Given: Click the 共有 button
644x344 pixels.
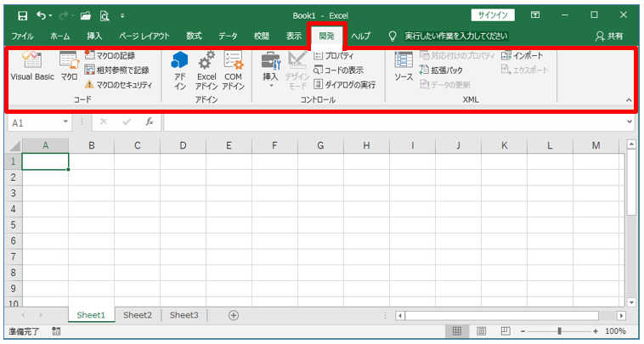Looking at the screenshot, I should point(609,37).
